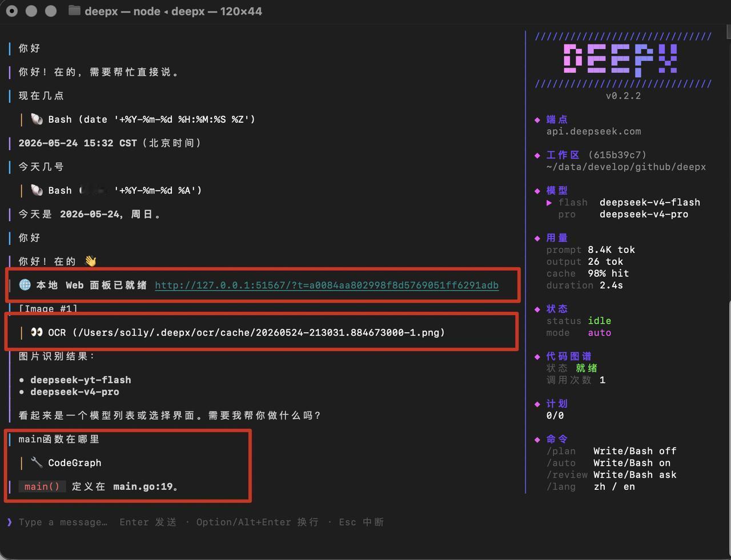The height and width of the screenshot is (560, 731).
Task: Click the 状态 就绪 code graph status
Action: pyautogui.click(x=572, y=368)
